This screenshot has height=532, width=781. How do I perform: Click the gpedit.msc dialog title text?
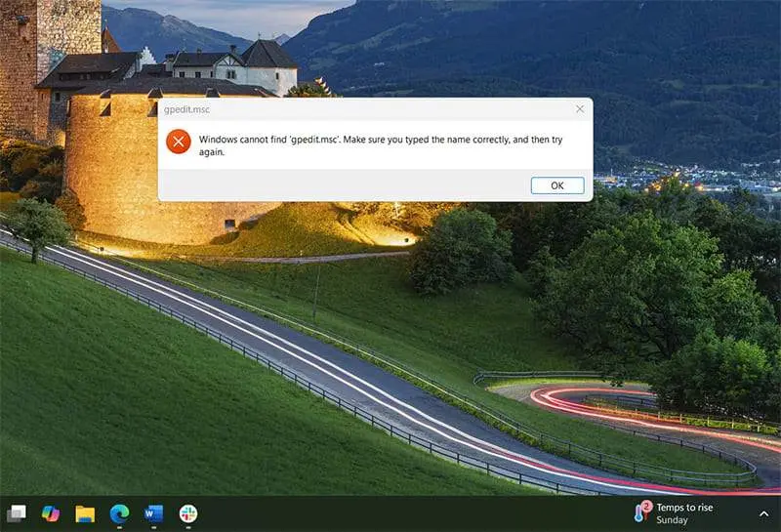186,109
